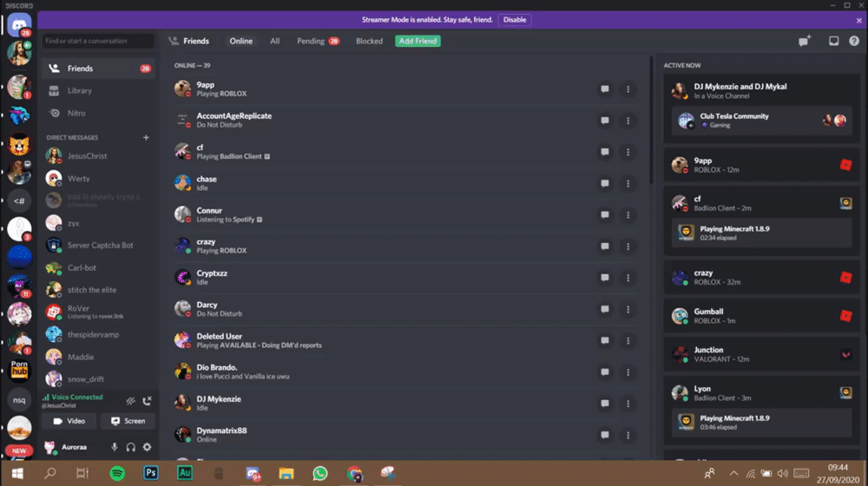Open Werty direct message

click(x=99, y=178)
